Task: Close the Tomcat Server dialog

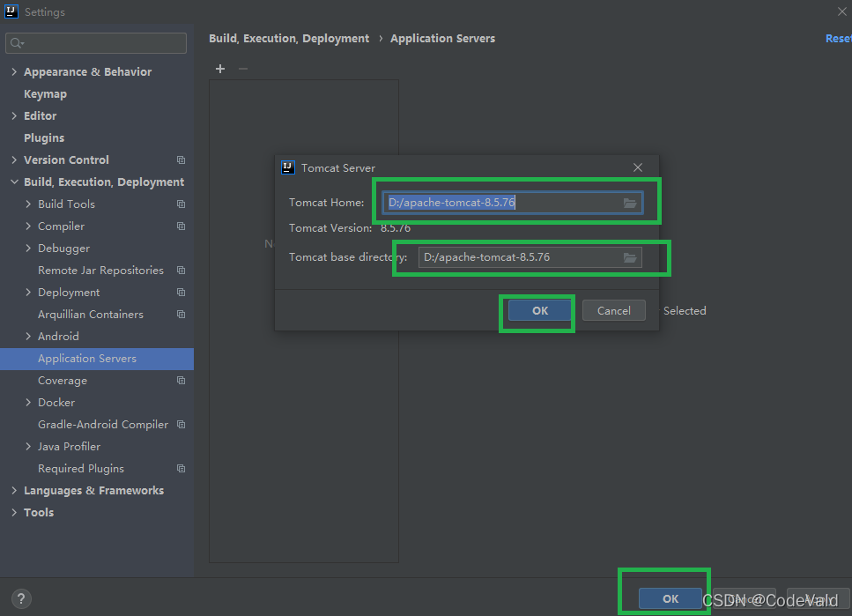Action: pos(637,167)
